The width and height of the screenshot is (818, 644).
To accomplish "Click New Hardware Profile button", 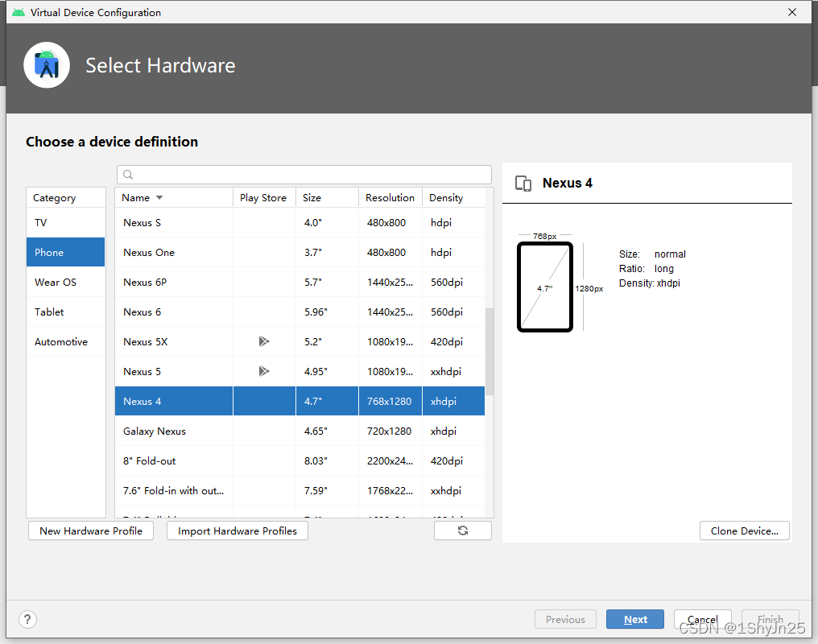I will pos(91,530).
